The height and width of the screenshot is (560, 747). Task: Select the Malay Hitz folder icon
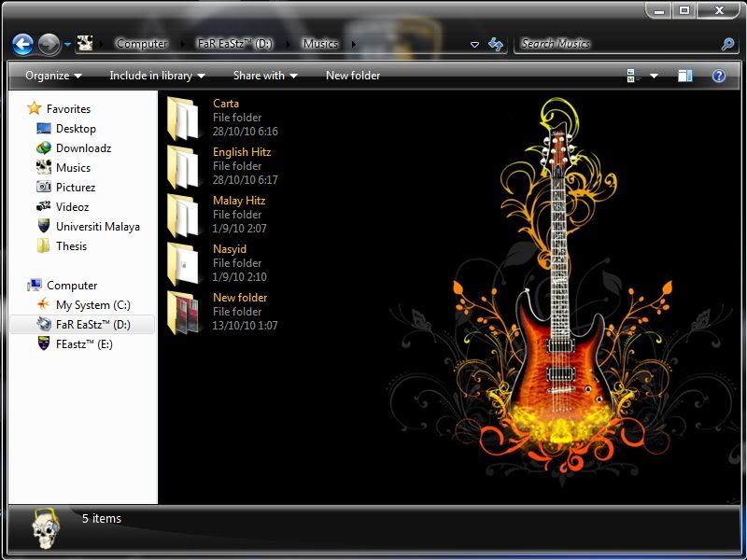point(183,216)
